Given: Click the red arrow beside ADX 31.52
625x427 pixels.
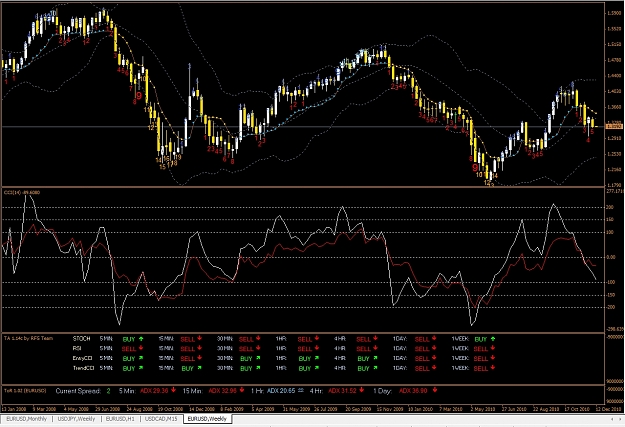Looking at the screenshot, I should (x=362, y=390).
